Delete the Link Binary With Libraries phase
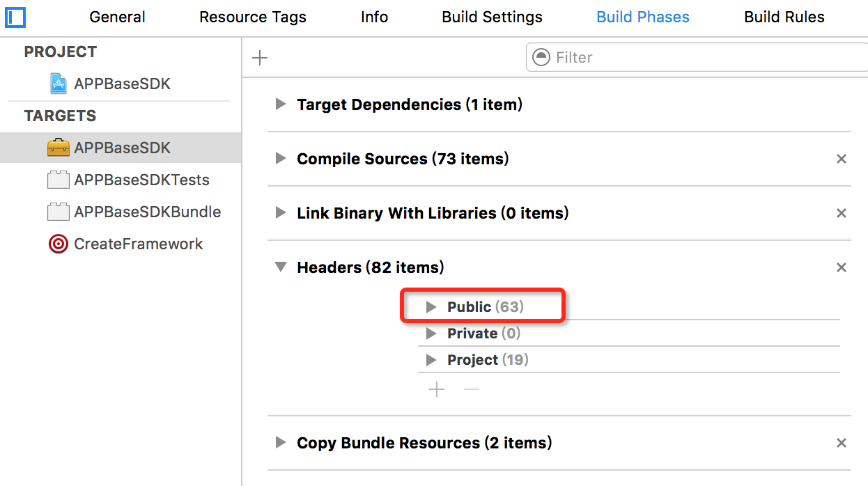The image size is (868, 486). click(841, 213)
